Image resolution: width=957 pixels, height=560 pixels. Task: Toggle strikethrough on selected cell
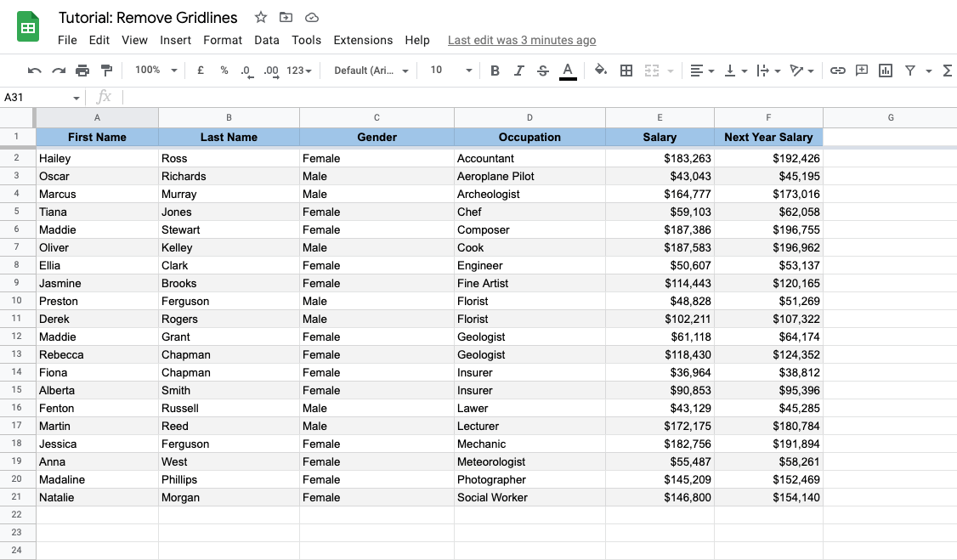pos(543,71)
